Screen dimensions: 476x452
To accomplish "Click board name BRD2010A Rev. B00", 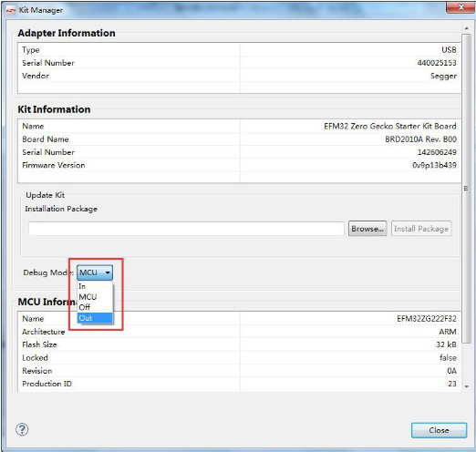I will point(420,139).
